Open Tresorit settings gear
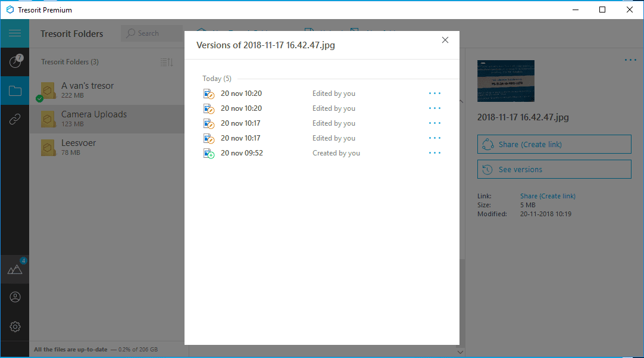This screenshot has height=358, width=644. coord(14,326)
